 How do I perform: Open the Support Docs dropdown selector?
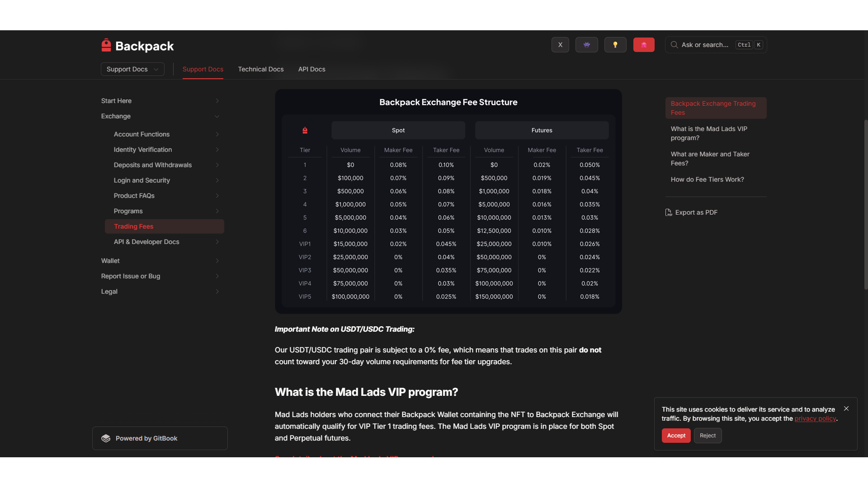[132, 69]
